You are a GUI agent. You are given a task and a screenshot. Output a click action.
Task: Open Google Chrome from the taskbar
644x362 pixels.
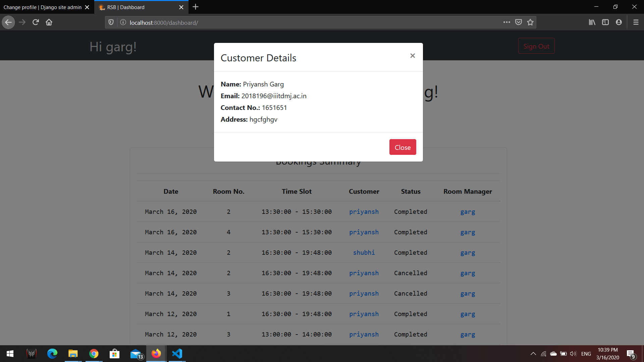(94, 354)
